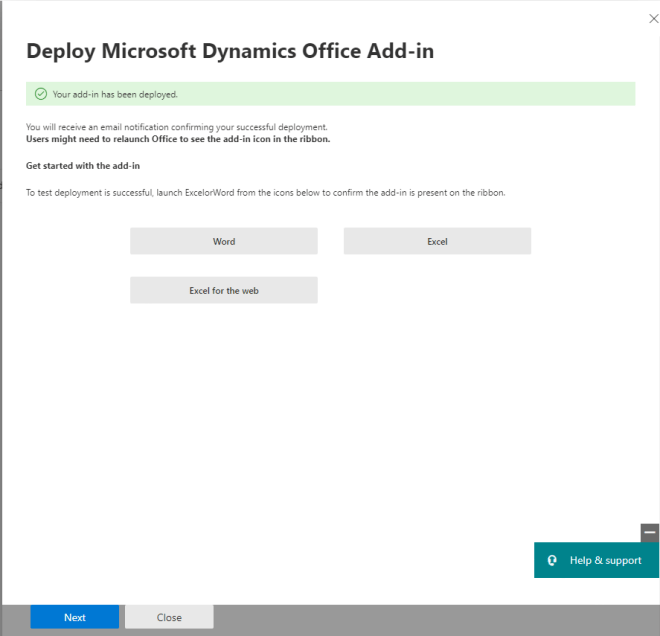This screenshot has height=636, width=660.
Task: Click the relaunch Office bold notice text
Action: coord(178,139)
